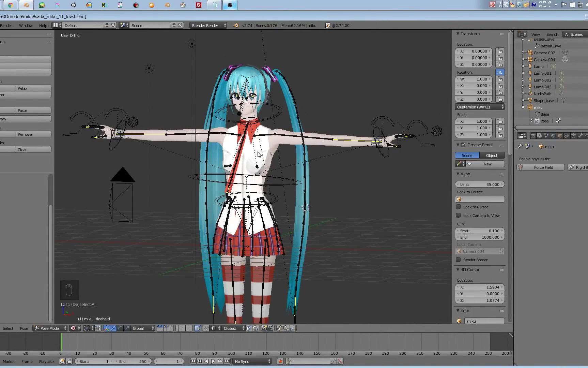The image size is (588, 368).
Task: Open FileZilla from the taskbar
Action: point(199,5)
